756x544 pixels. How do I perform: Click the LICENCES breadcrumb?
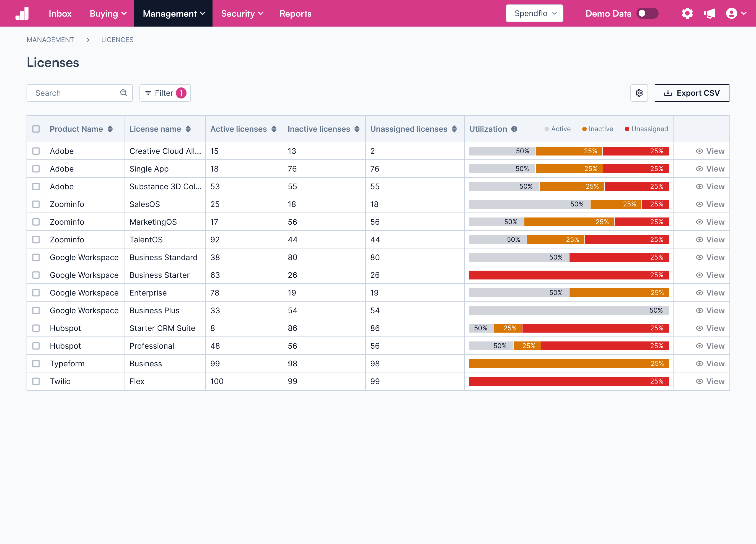117,40
